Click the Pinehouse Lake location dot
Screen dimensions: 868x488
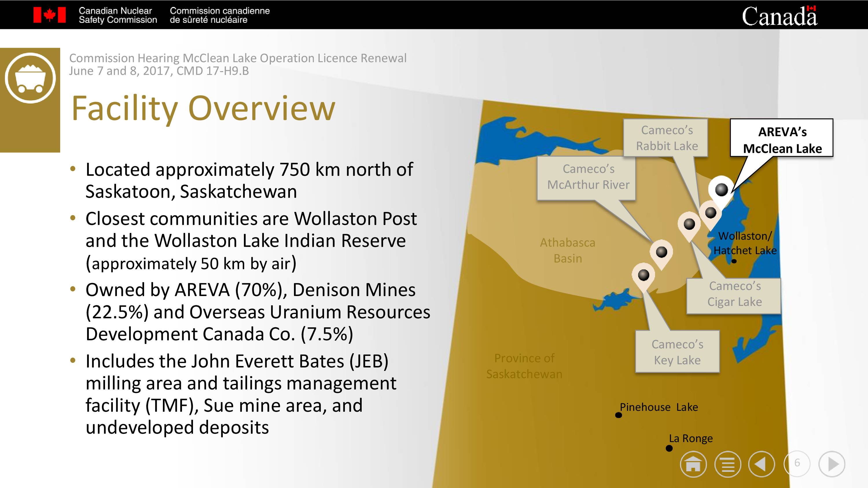[x=619, y=415]
